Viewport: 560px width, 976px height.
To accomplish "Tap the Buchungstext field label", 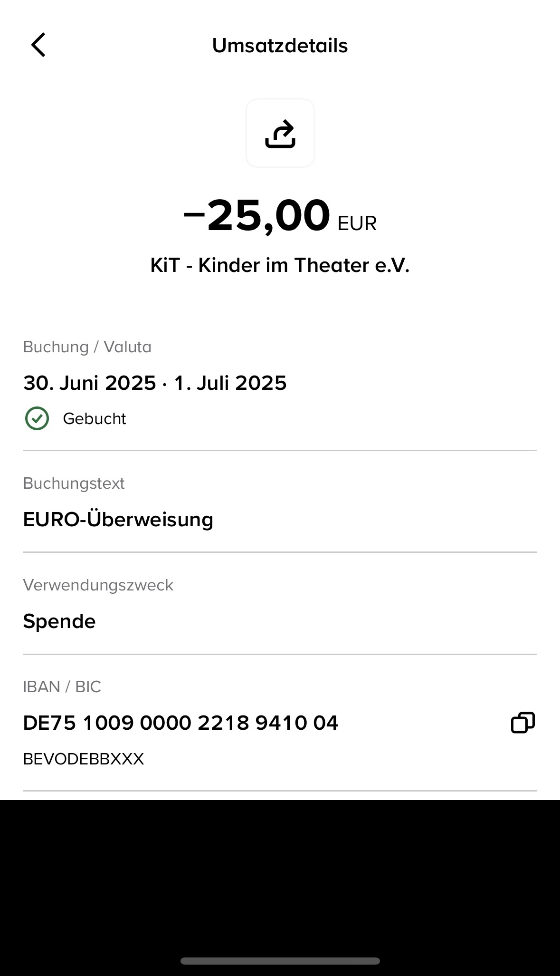I will 74,483.
